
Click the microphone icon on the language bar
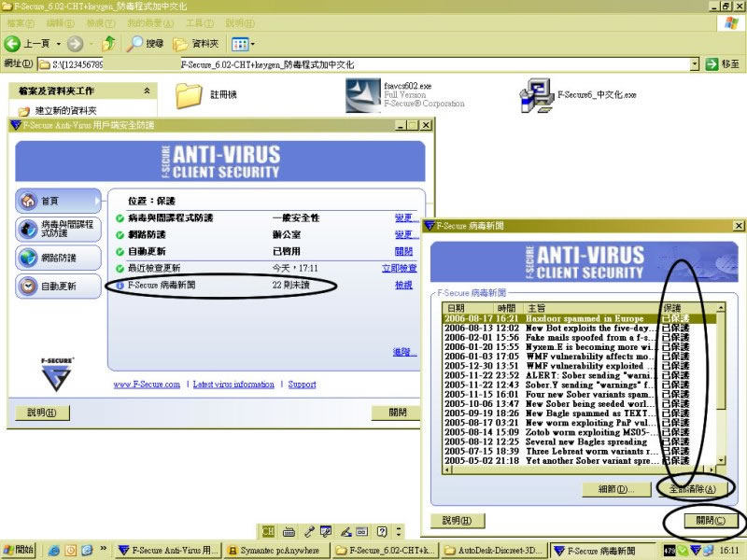click(308, 531)
